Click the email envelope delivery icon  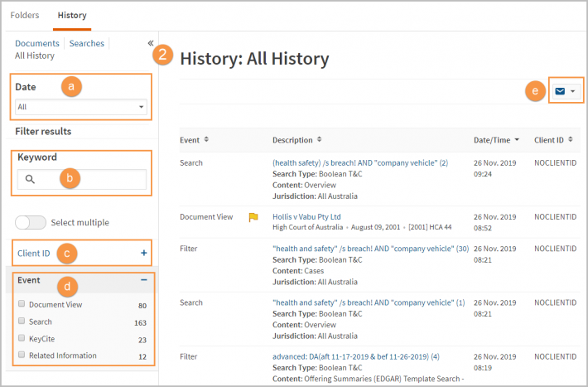560,91
